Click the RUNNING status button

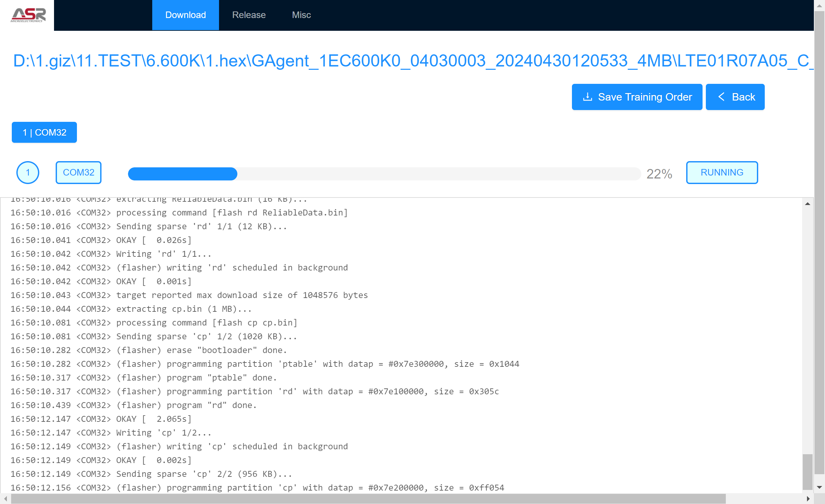click(x=722, y=173)
